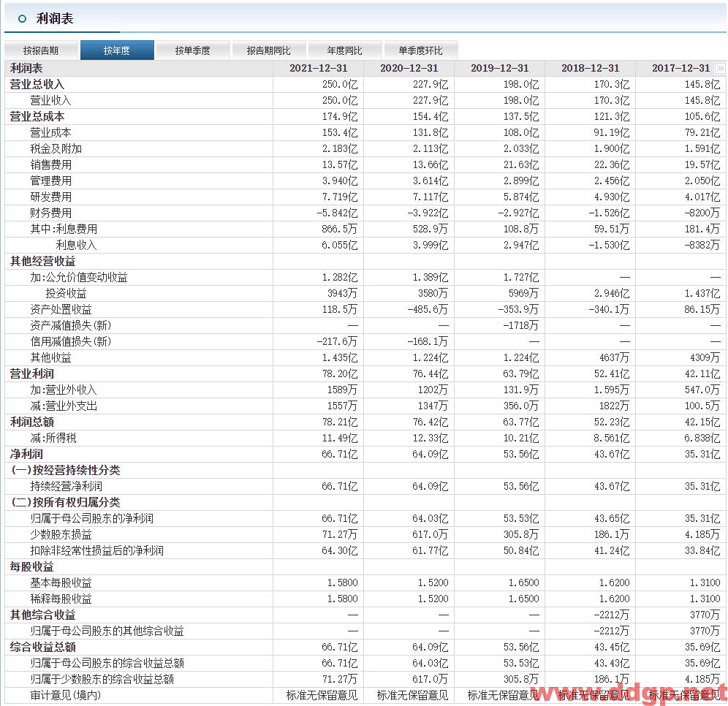Select the 少数股东损益 row label
The width and height of the screenshot is (728, 706).
61,535
